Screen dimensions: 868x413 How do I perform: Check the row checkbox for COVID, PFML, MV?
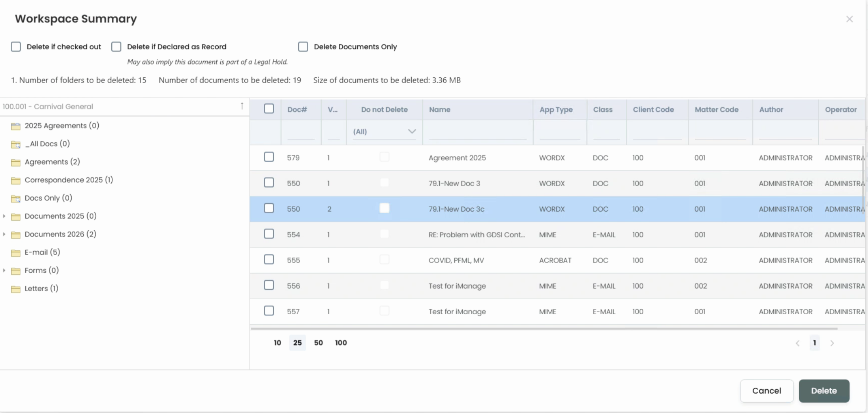[269, 260]
